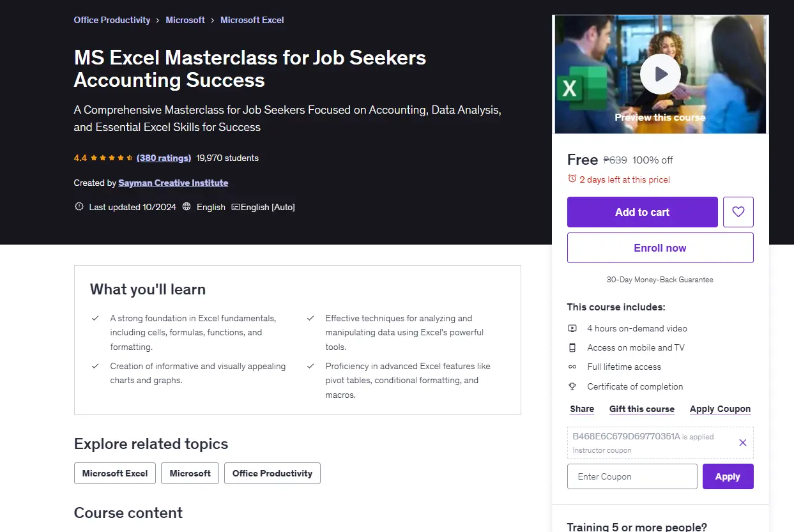Click Share link

(x=582, y=409)
